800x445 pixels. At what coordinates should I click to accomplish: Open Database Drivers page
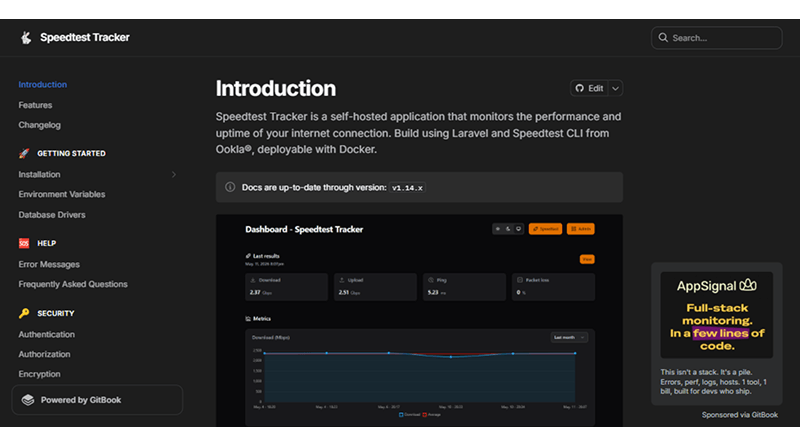pos(52,215)
